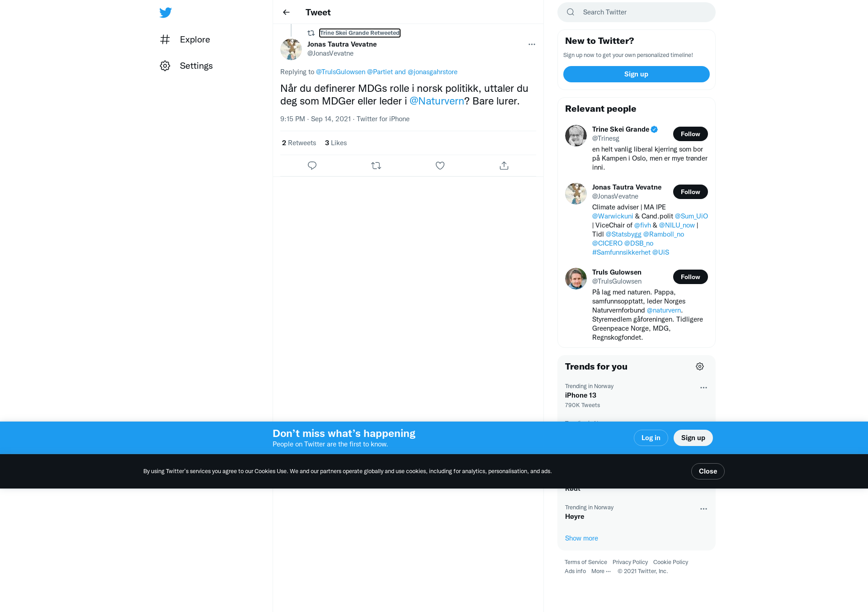Click the Twitter bird logo
868x612 pixels.
pyautogui.click(x=165, y=12)
